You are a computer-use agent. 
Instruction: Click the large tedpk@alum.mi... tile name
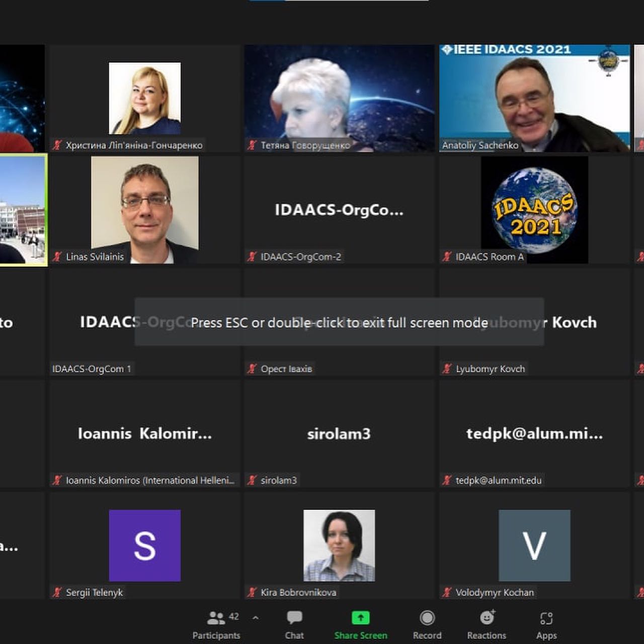[534, 434]
